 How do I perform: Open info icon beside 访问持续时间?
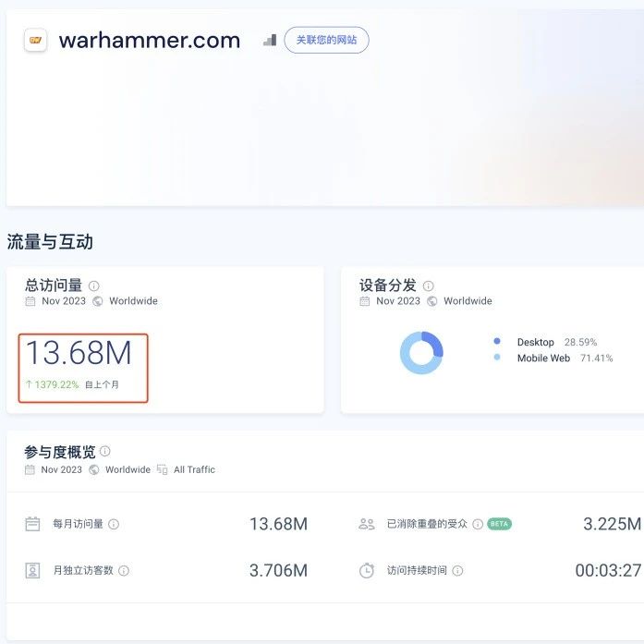457,570
